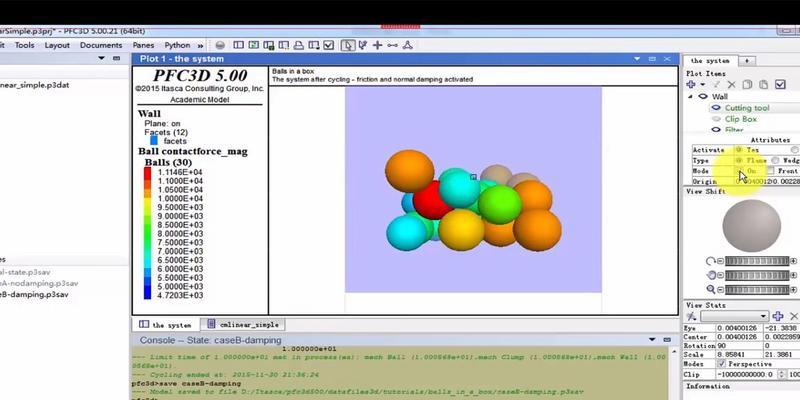Select the triangle plane-definition tool in toolbar
This screenshot has width=800, height=400.
tap(407, 45)
